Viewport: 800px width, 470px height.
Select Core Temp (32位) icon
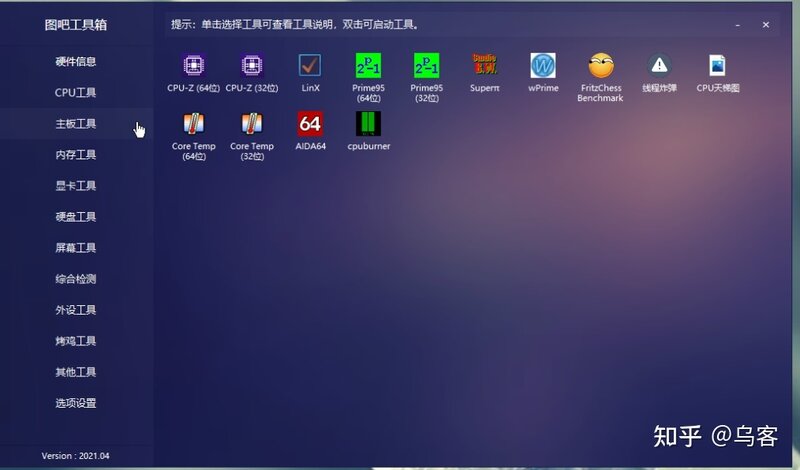tap(252, 123)
